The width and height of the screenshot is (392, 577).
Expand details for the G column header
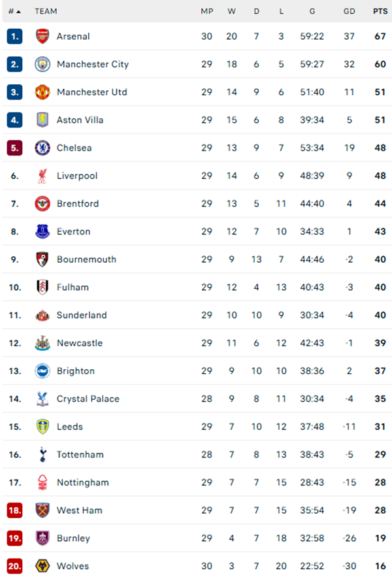312,11
